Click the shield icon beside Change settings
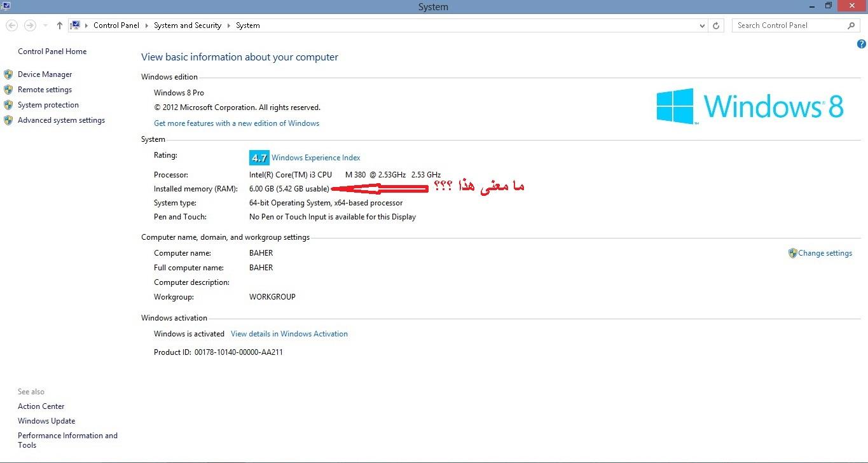Viewport: 868px width, 463px height. coord(792,253)
